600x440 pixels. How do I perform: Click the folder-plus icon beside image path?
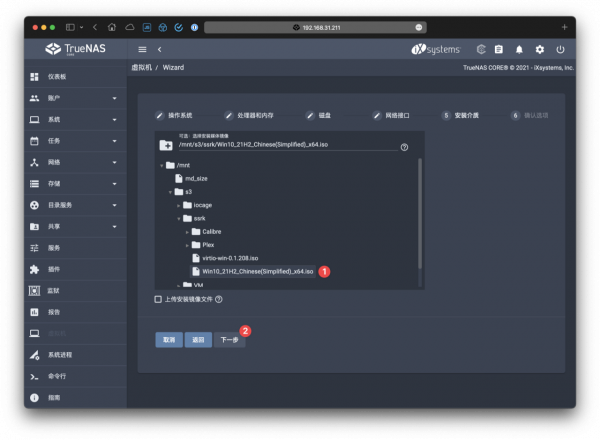[166, 145]
